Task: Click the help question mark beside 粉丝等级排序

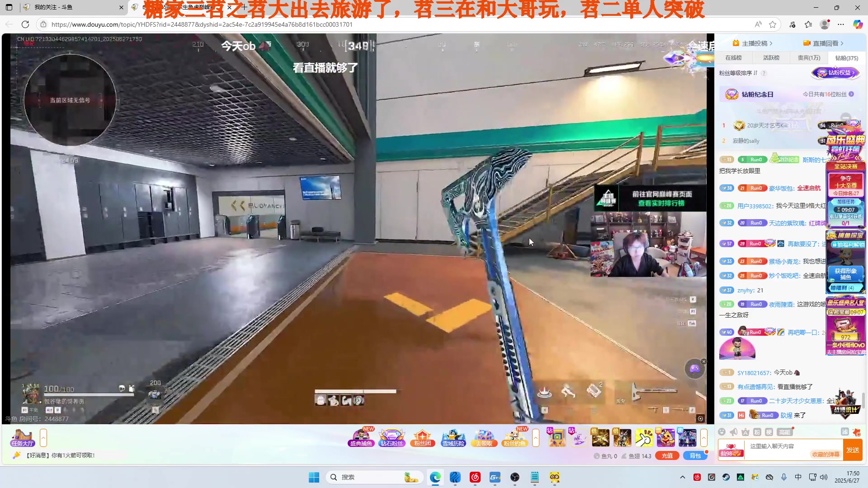Action: tap(764, 73)
